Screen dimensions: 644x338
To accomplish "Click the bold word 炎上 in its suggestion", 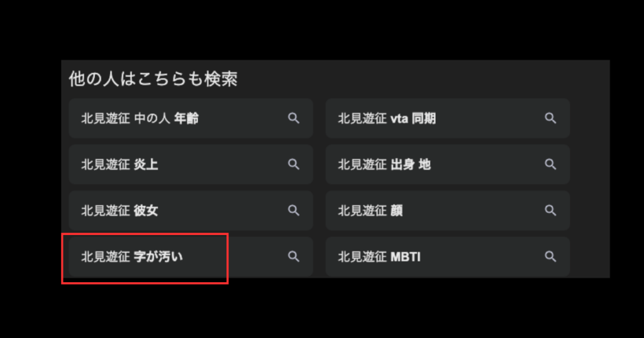I will pos(146,165).
